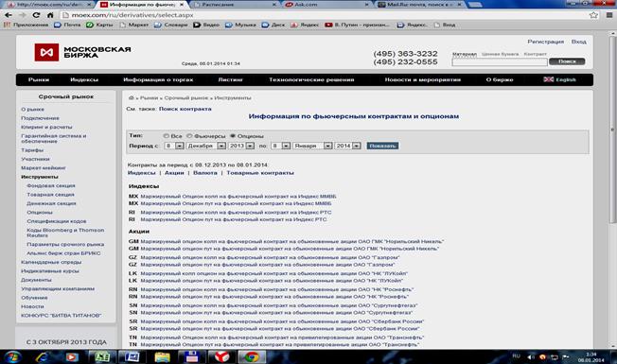
Task: Bookmark this page with the star icon
Action: (x=593, y=15)
